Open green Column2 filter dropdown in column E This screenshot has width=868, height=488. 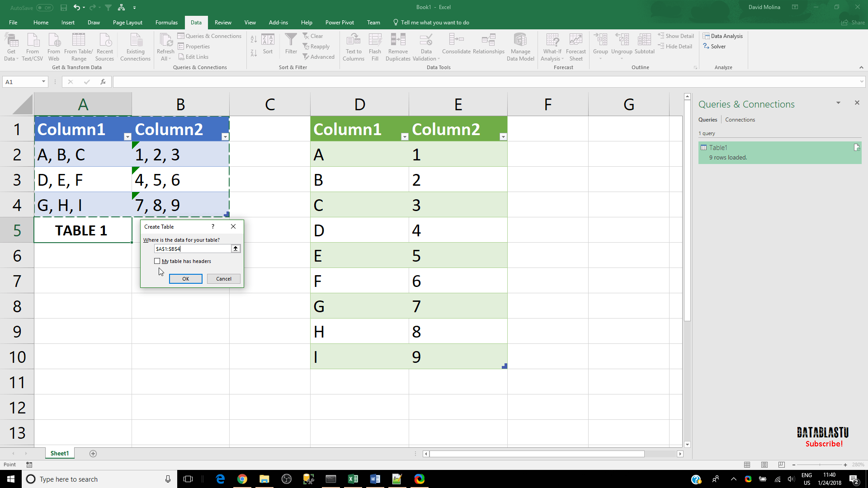(503, 136)
